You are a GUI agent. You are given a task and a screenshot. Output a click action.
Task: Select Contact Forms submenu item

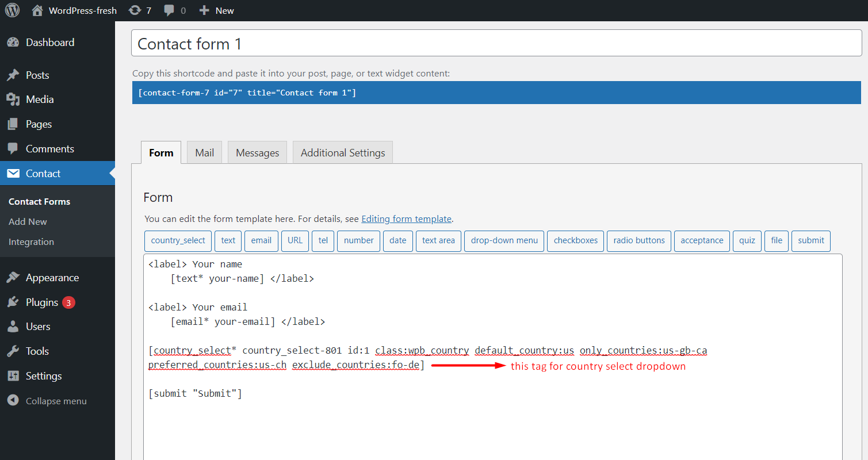click(40, 202)
